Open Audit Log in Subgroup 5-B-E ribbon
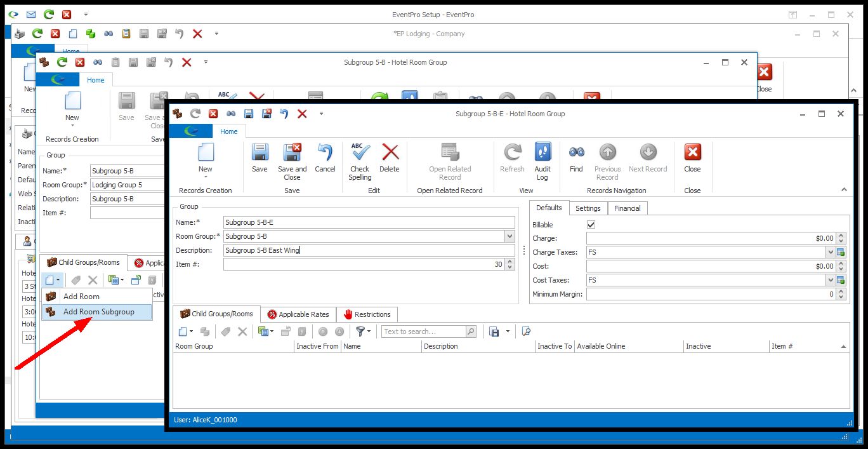Image resolution: width=868 pixels, height=449 pixels. pyautogui.click(x=542, y=161)
